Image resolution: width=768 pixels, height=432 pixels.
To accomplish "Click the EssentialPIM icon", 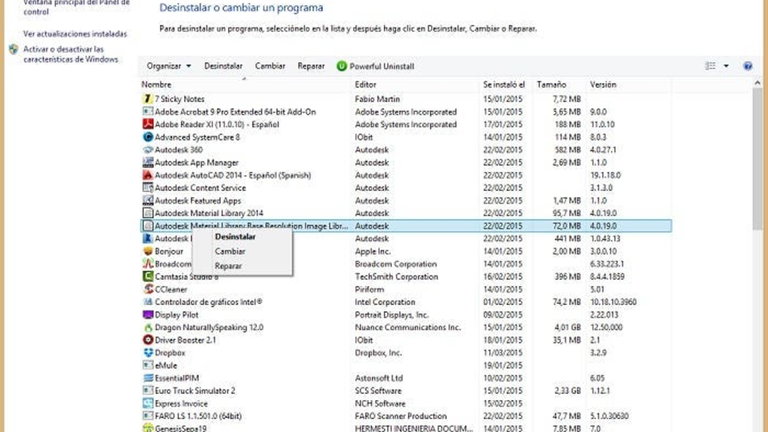I will [147, 378].
